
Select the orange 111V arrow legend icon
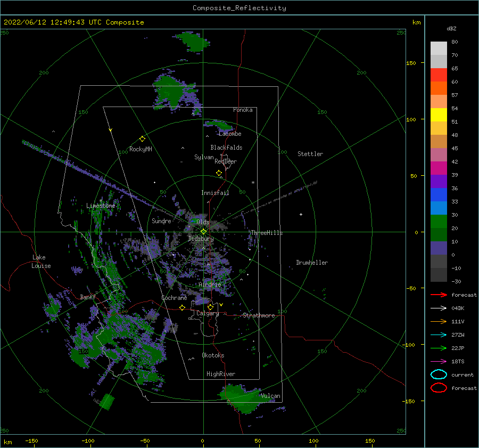click(x=439, y=321)
